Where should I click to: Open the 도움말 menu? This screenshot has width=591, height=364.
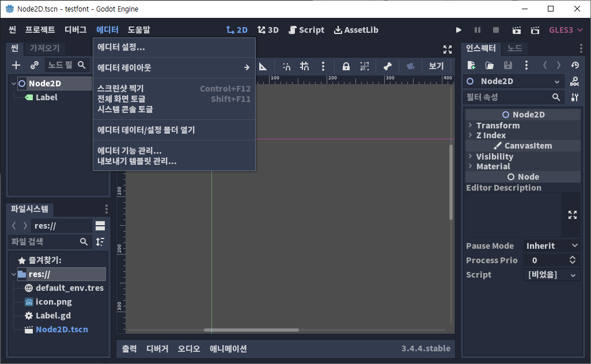(x=139, y=30)
